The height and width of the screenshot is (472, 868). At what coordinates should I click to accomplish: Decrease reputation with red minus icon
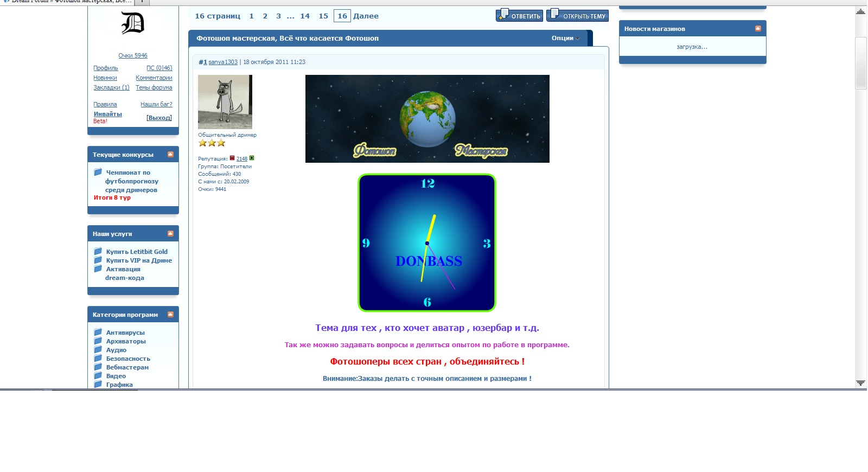tap(232, 158)
